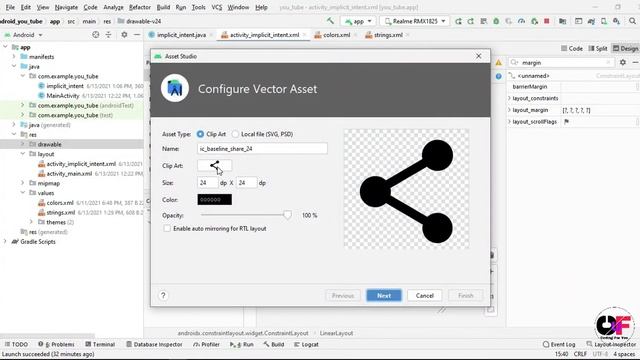Open the black Color picker swatch
This screenshot has width=640, height=360.
pos(214,200)
